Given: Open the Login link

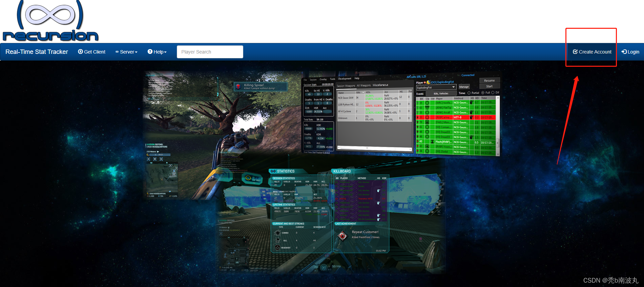Looking at the screenshot, I should (x=630, y=52).
